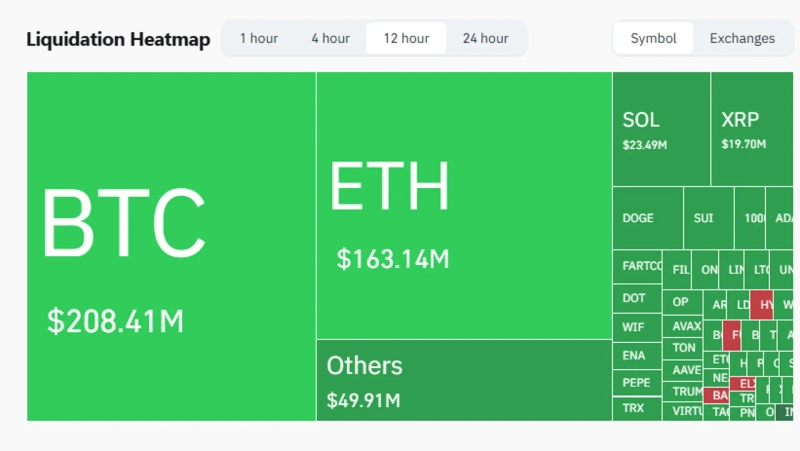The width and height of the screenshot is (800, 451).
Task: Toggle heatmap view to Exchanges
Action: [x=742, y=38]
